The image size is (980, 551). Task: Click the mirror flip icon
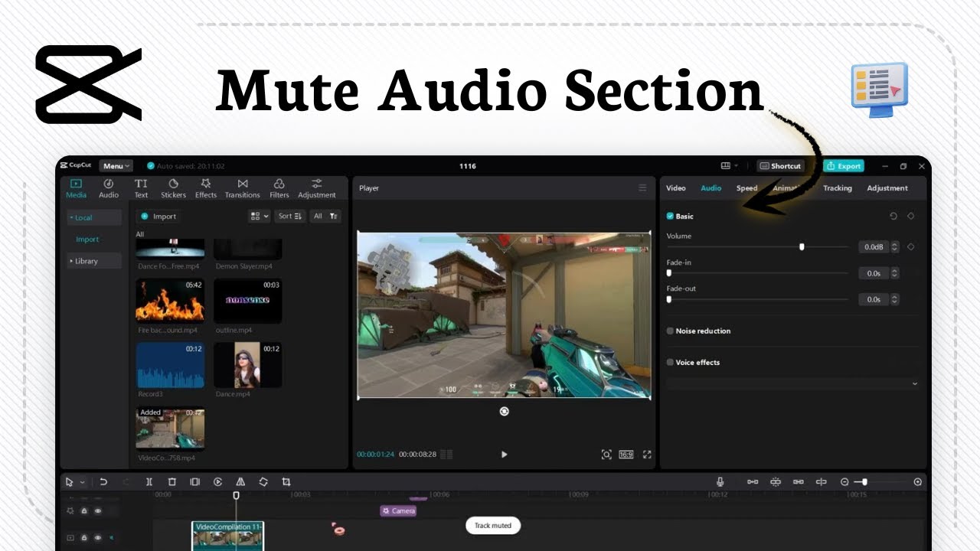tap(240, 482)
